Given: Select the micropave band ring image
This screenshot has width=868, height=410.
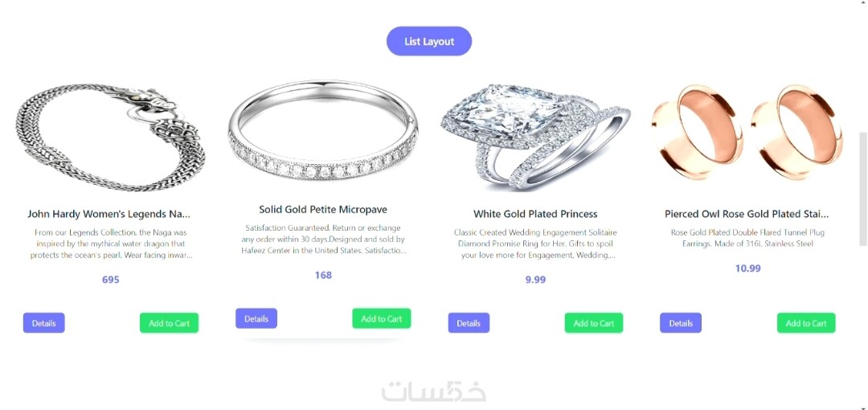Looking at the screenshot, I should tap(323, 131).
